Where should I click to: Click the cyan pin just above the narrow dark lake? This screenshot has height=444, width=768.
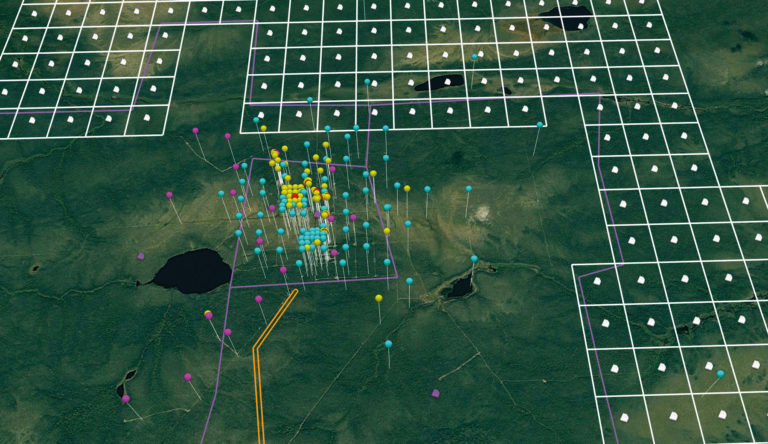(474, 258)
